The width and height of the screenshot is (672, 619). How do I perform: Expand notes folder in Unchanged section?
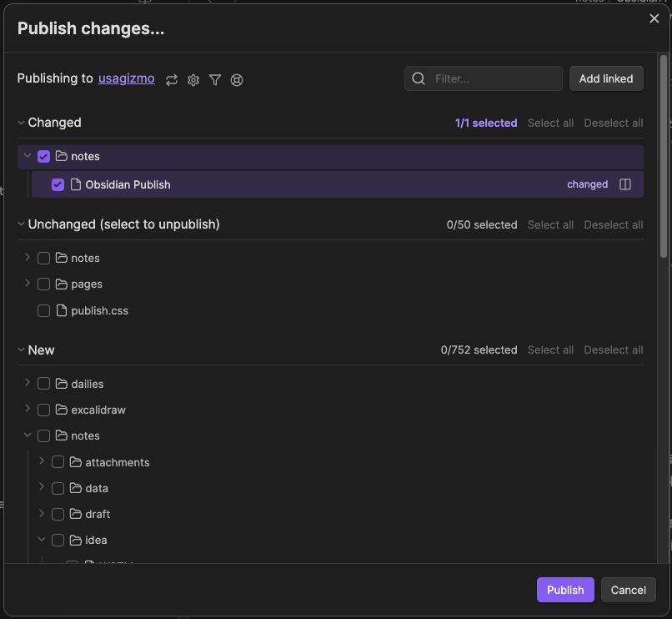[x=28, y=258]
